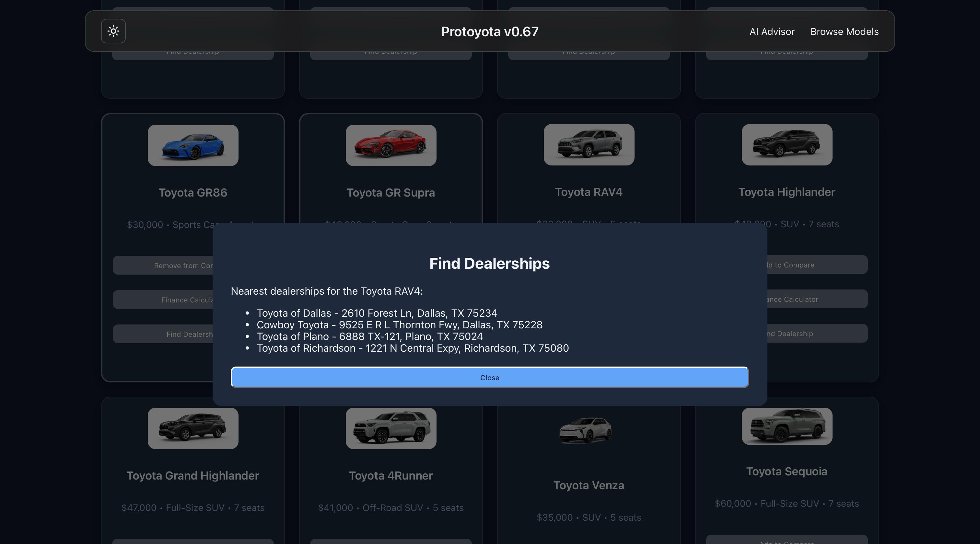Open the Grand Highlander car photo
This screenshot has height=544, width=980.
pyautogui.click(x=193, y=428)
